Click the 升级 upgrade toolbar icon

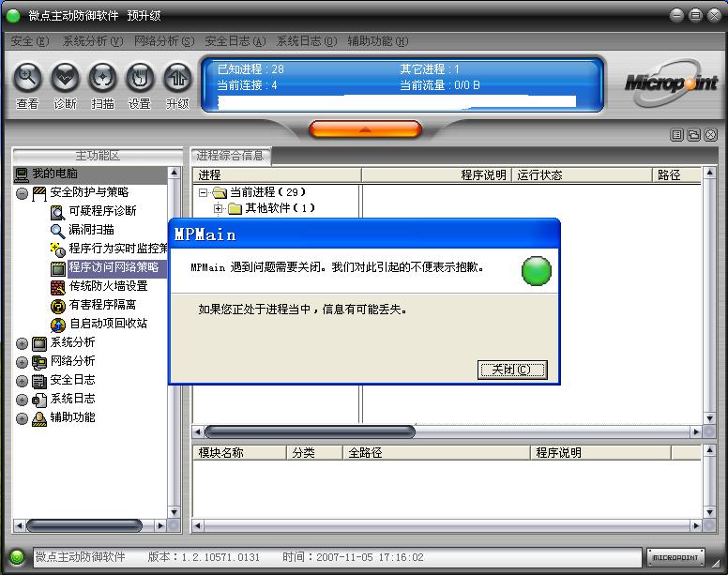(x=177, y=77)
